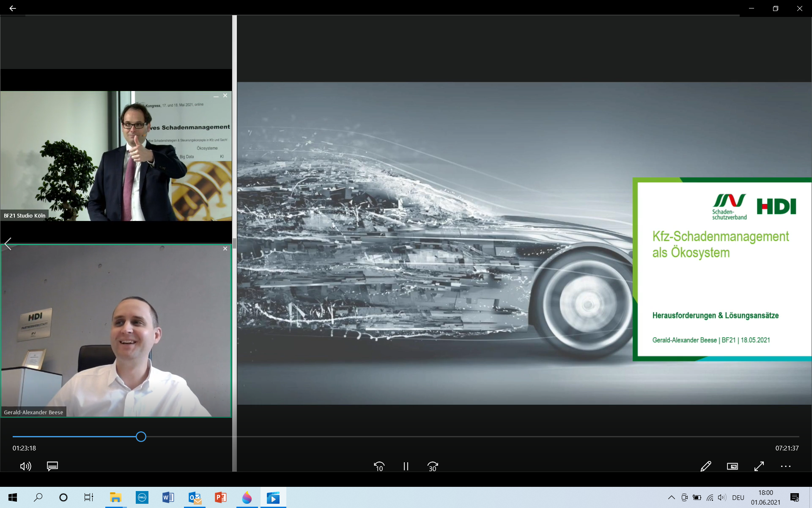Toggle fullscreen mode with the expand icon
Screen dimensions: 812x508
point(759,466)
